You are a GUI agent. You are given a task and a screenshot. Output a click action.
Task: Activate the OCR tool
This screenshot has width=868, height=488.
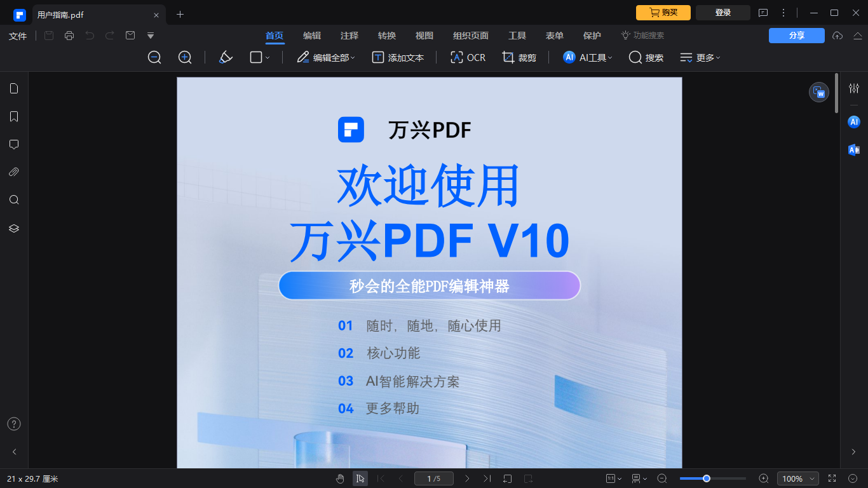pos(468,57)
